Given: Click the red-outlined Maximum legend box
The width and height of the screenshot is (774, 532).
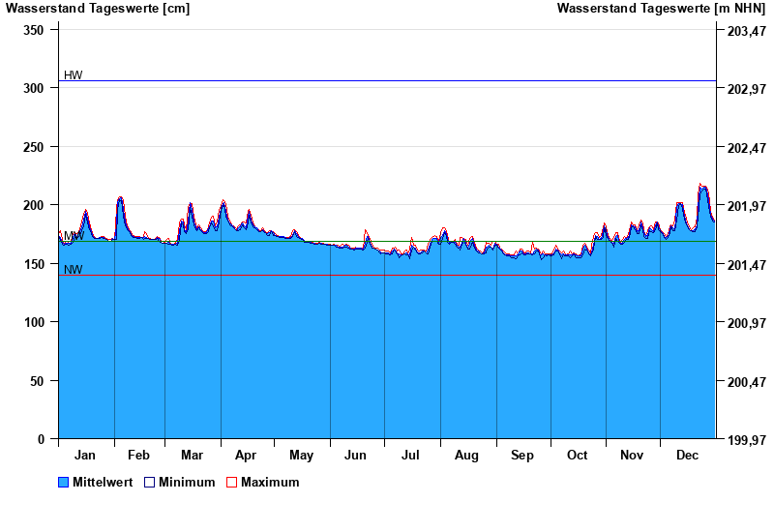Looking at the screenshot, I should 231,483.
